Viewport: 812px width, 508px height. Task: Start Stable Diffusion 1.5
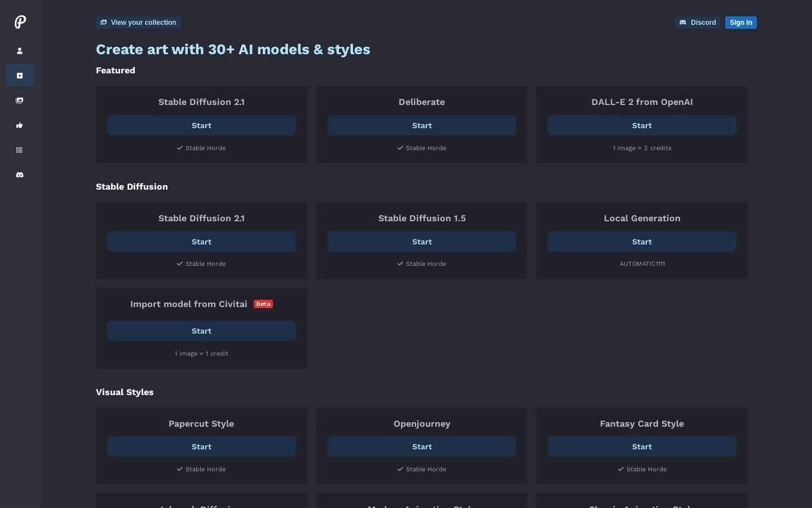coord(421,242)
